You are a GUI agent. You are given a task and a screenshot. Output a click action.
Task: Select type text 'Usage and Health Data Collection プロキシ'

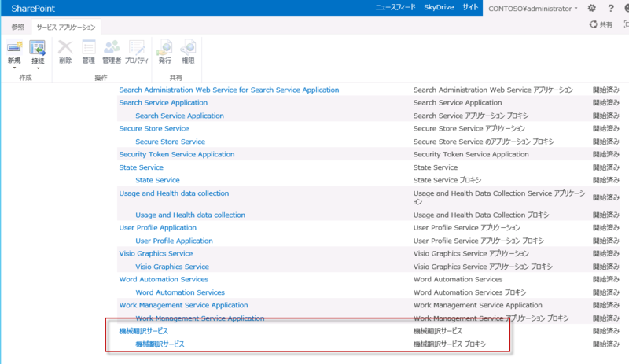481,215
